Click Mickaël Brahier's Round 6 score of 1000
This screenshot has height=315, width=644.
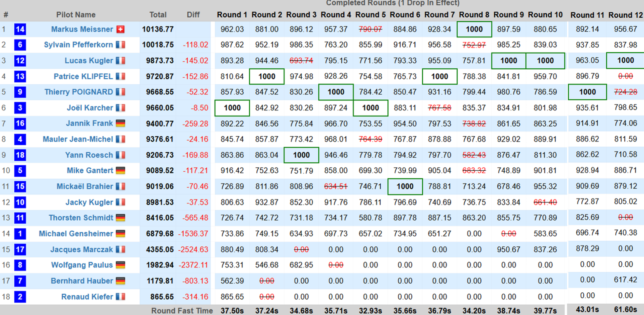pos(405,186)
